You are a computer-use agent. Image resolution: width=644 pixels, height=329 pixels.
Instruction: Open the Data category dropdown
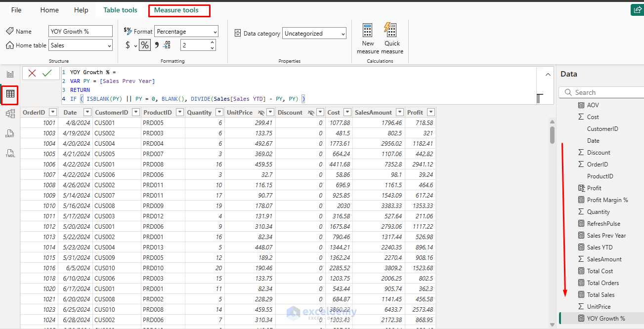pos(314,34)
